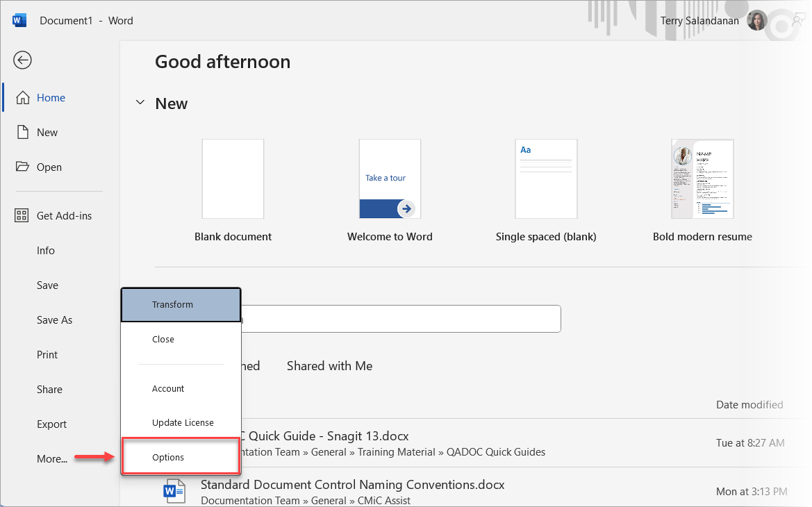Image resolution: width=812 pixels, height=507 pixels.
Task: Select the Bold modern resume template
Action: tap(703, 178)
